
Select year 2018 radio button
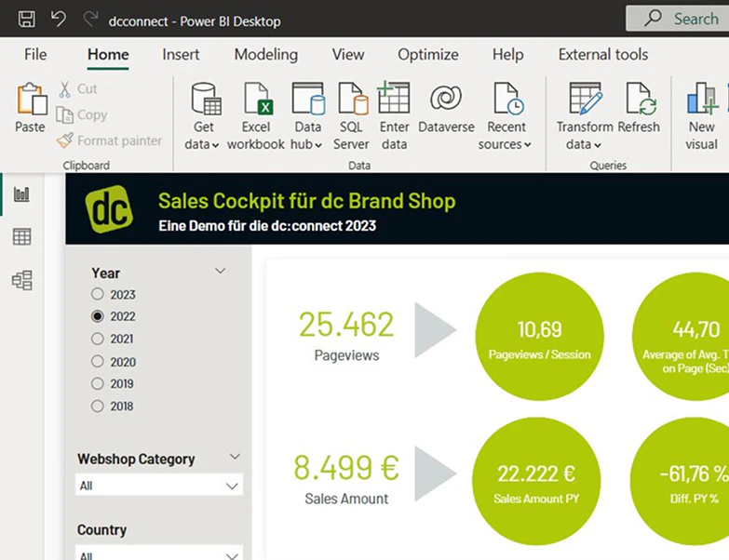pos(97,406)
